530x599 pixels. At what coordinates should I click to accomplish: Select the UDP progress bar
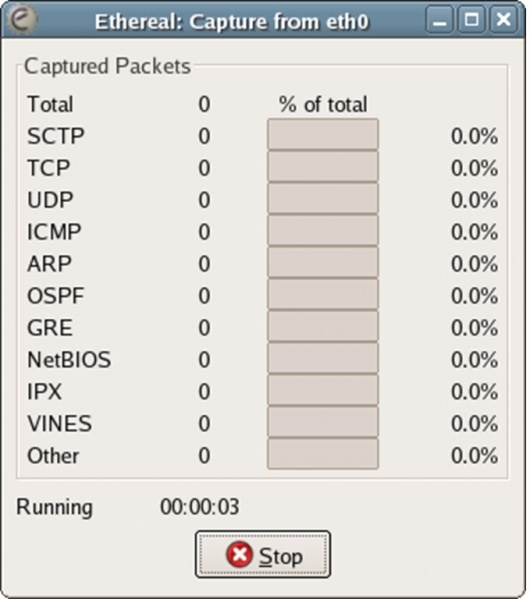click(x=323, y=198)
